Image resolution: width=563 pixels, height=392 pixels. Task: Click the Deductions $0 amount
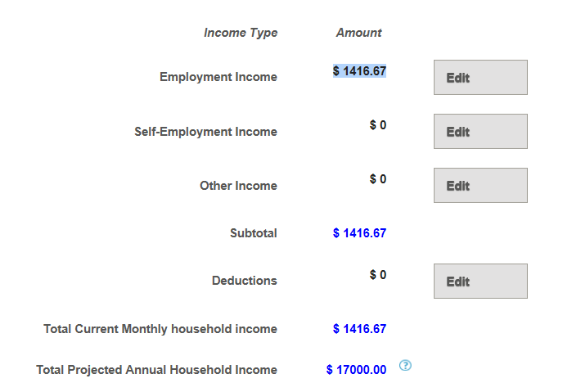pyautogui.click(x=377, y=275)
